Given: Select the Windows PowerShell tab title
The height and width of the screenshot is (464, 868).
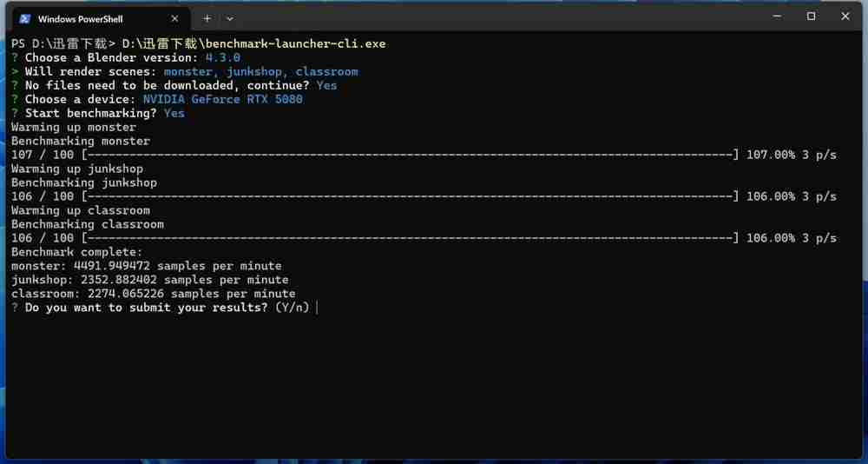Looking at the screenshot, I should coord(80,18).
